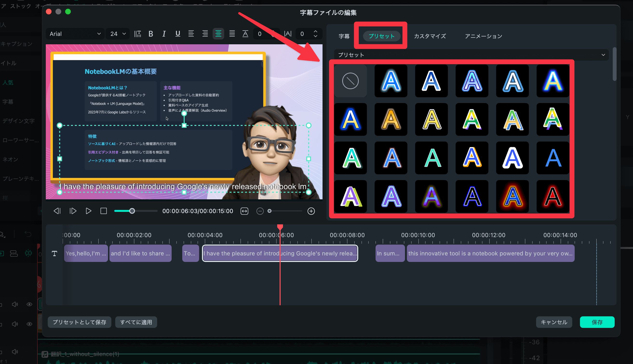633x364 pixels.
Task: Toggle the visibility eye on the upper audio track
Action: pyautogui.click(x=29, y=304)
